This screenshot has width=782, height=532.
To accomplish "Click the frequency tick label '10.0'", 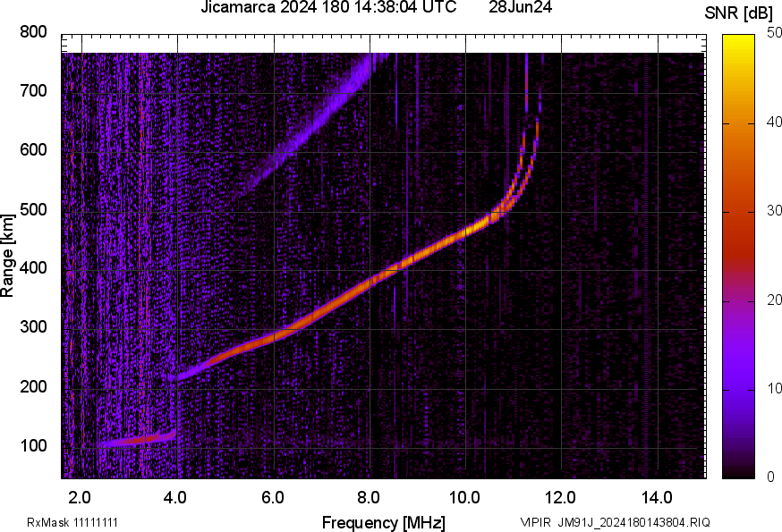I will coord(464,497).
